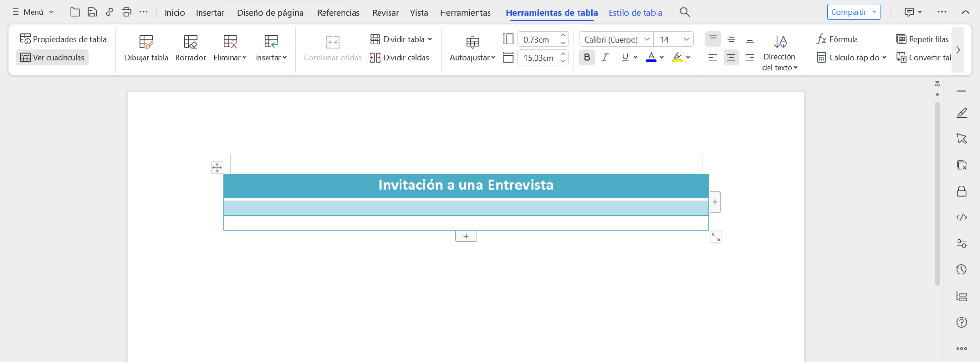980x362 pixels.
Task: Switch to the Diseño de página tab
Action: (270, 13)
